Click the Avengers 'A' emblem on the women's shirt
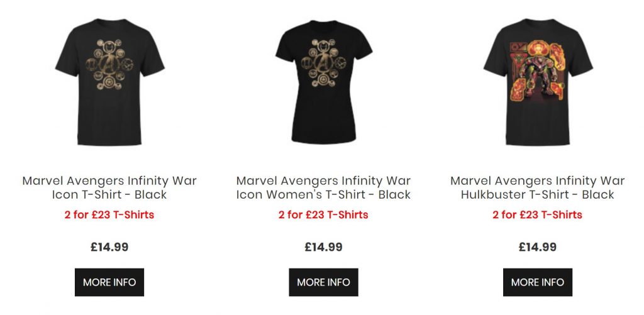 [x=323, y=65]
